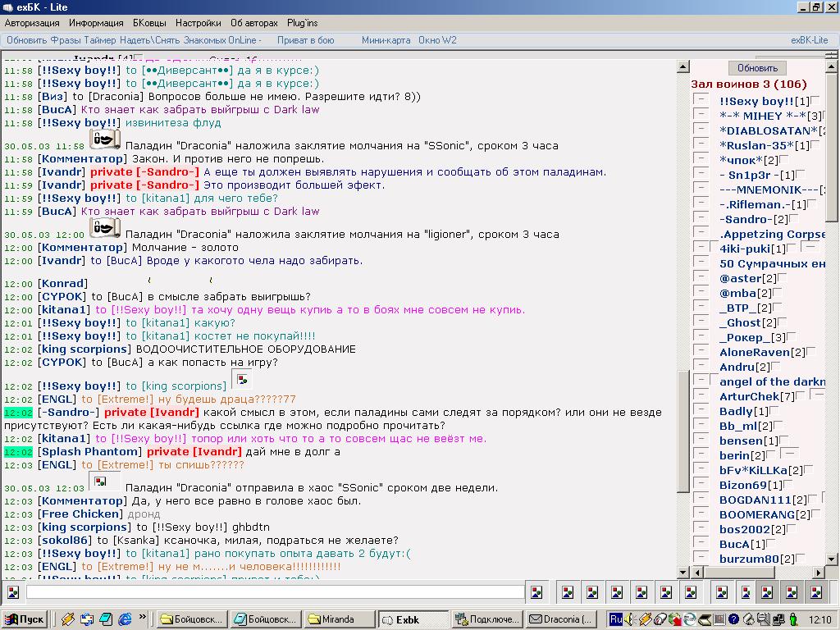Screen dimensions: 840x630
Task: Click the image box before BOOMERANG in user list
Action: click(701, 514)
